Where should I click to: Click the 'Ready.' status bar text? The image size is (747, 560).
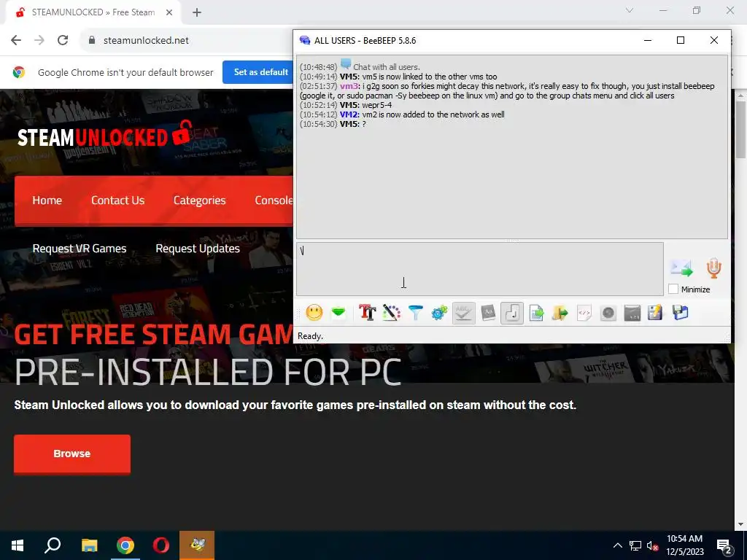[x=310, y=335]
